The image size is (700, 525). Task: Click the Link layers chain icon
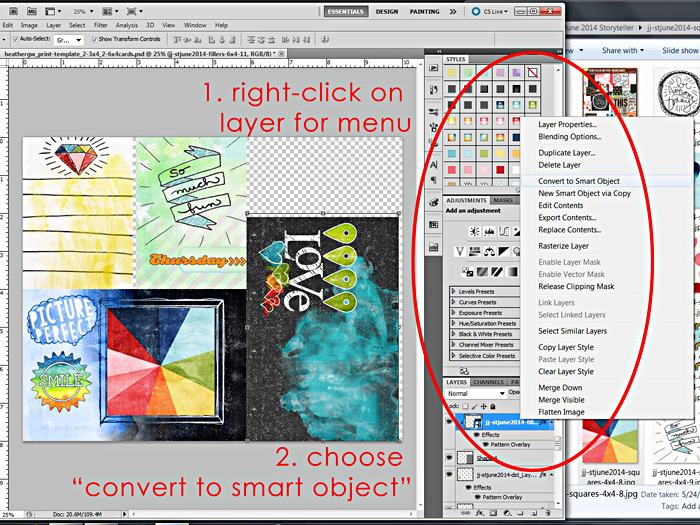point(467,513)
